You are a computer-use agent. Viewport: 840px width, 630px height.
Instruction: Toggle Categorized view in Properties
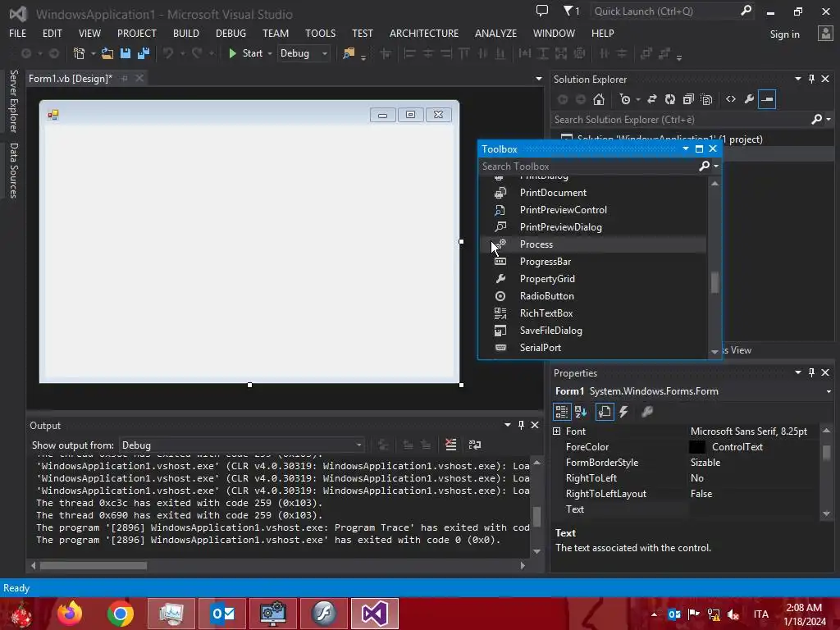pos(561,412)
